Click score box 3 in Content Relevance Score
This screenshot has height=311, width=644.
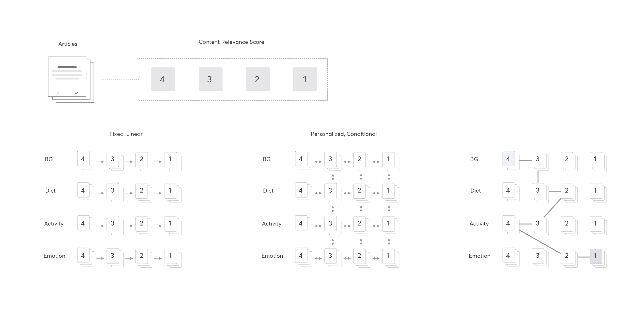[210, 79]
